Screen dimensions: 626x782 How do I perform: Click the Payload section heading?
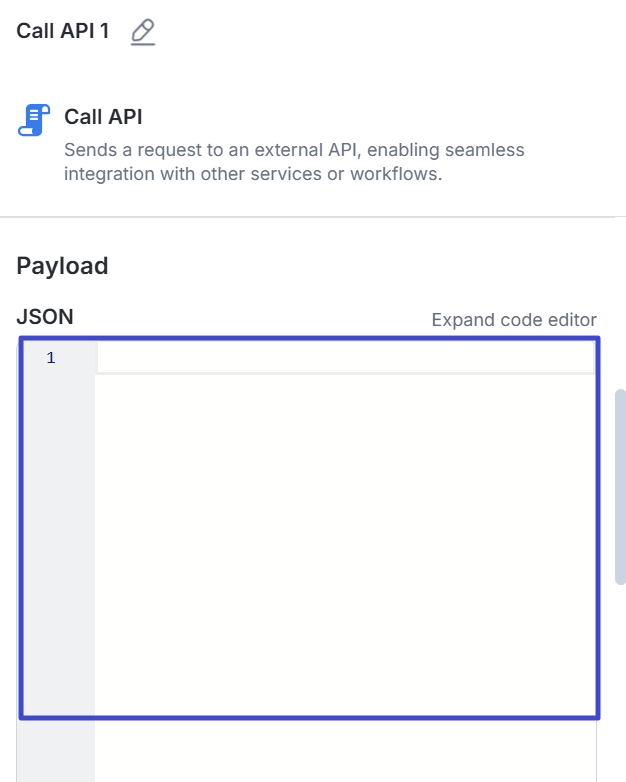click(x=62, y=266)
